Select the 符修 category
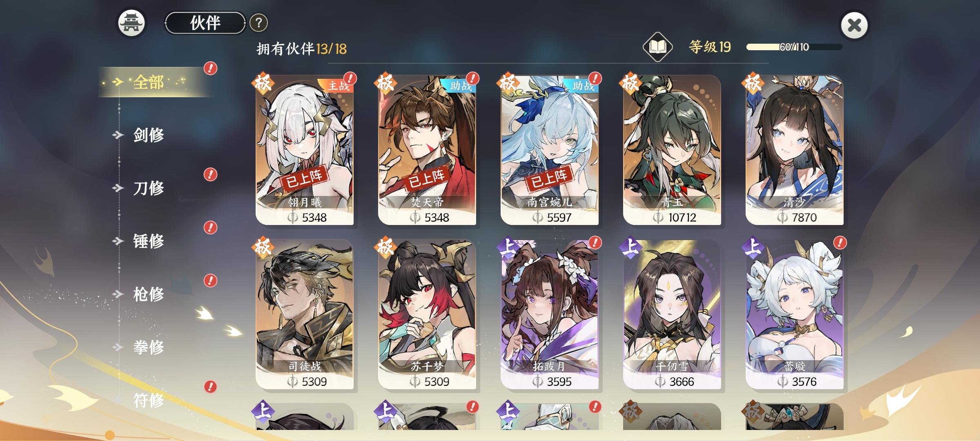Viewport: 980px width, 441px height. pos(149,400)
